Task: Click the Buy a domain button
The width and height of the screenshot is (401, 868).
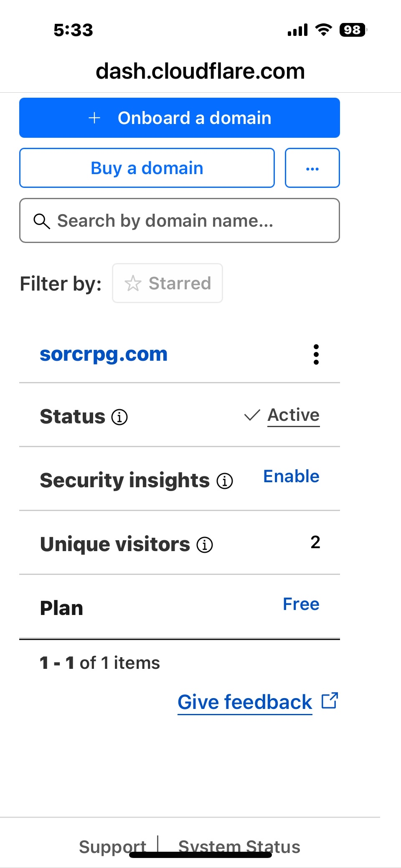Action: [147, 168]
